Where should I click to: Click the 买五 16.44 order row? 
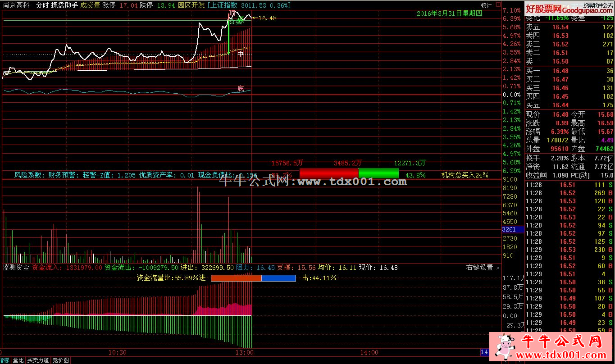[x=570, y=105]
